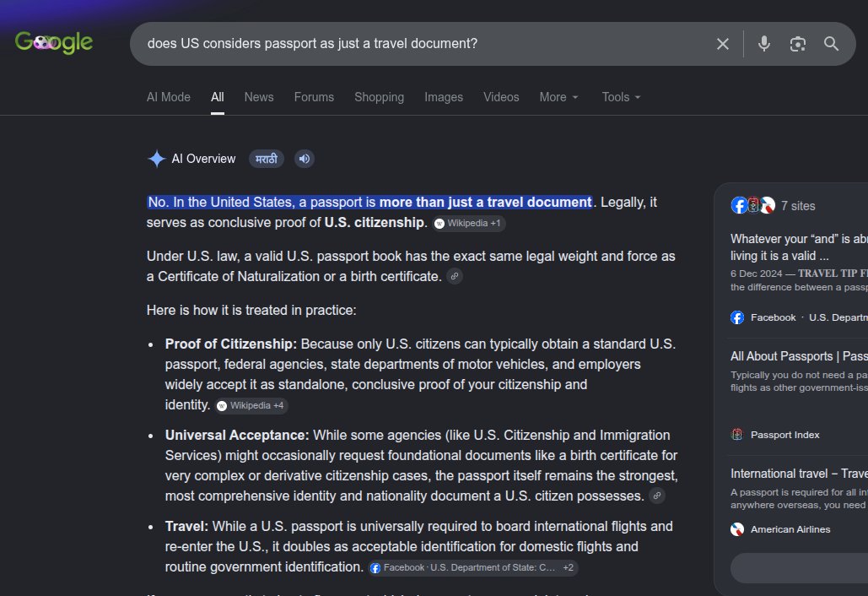The image size is (868, 596).
Task: Expand the More dropdown
Action: coord(559,97)
